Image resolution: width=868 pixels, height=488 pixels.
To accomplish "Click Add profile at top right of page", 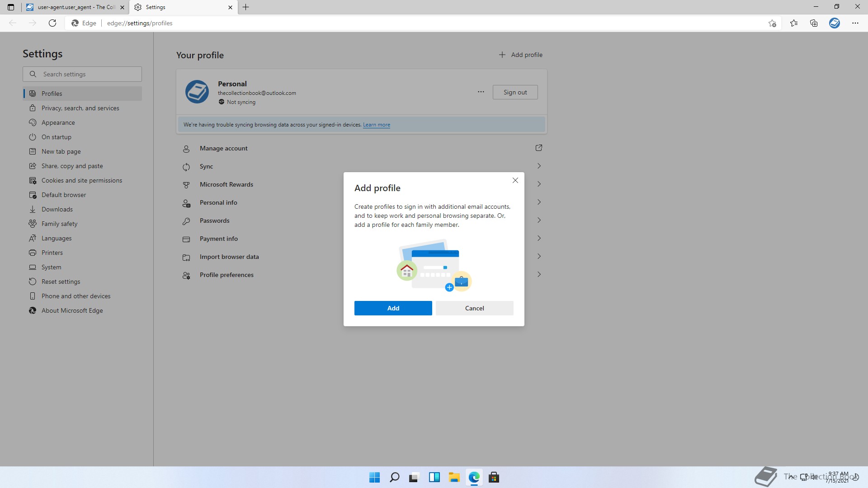I will [520, 55].
